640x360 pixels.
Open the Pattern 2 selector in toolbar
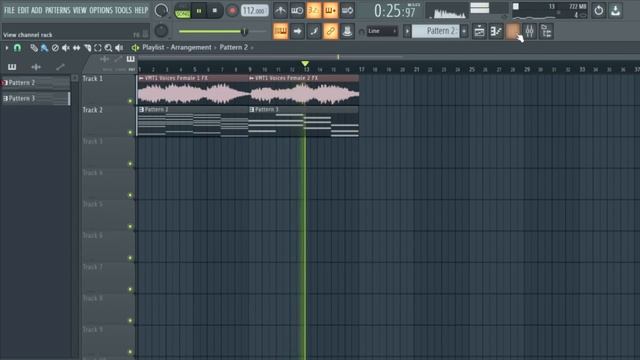[x=435, y=31]
